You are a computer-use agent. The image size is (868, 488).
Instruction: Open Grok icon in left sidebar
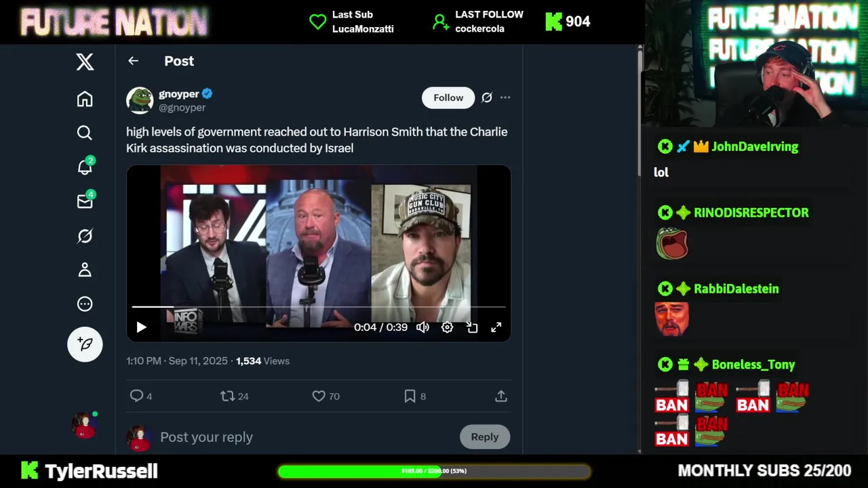(85, 236)
